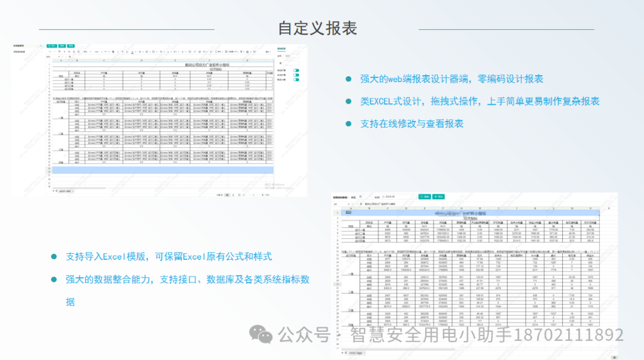Screen dimensions: 644x360
Task: Click the 2024-04 date field
Action: (398, 197)
